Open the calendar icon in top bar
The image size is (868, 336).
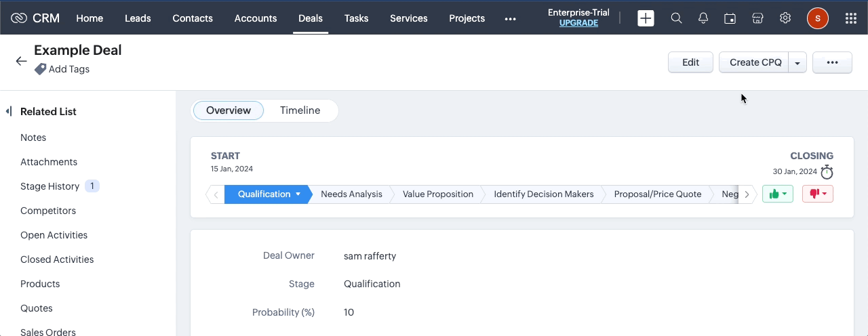point(730,18)
